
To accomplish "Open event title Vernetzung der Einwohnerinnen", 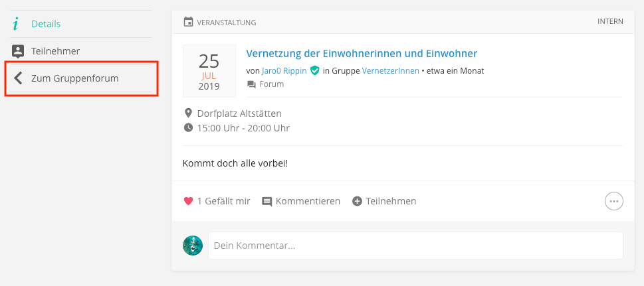I will [362, 54].
